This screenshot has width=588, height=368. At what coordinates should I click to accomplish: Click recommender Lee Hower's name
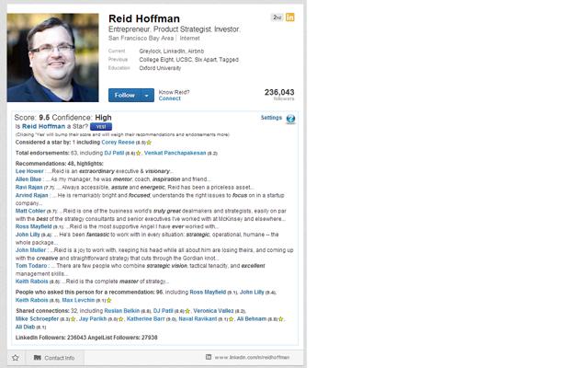[x=29, y=171]
